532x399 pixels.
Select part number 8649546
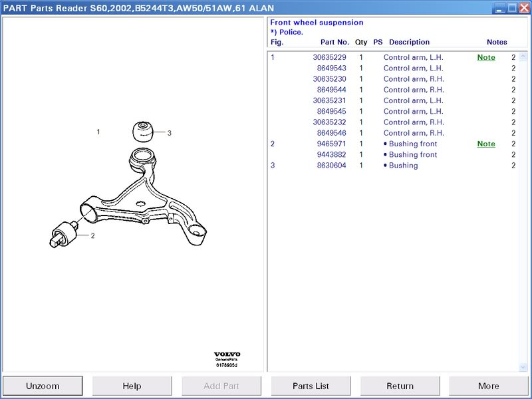point(331,133)
